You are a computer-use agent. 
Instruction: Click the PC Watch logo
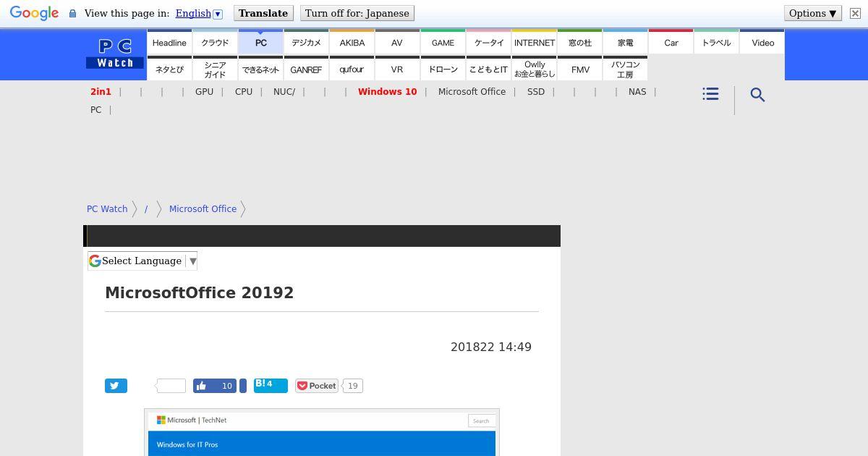pos(115,54)
